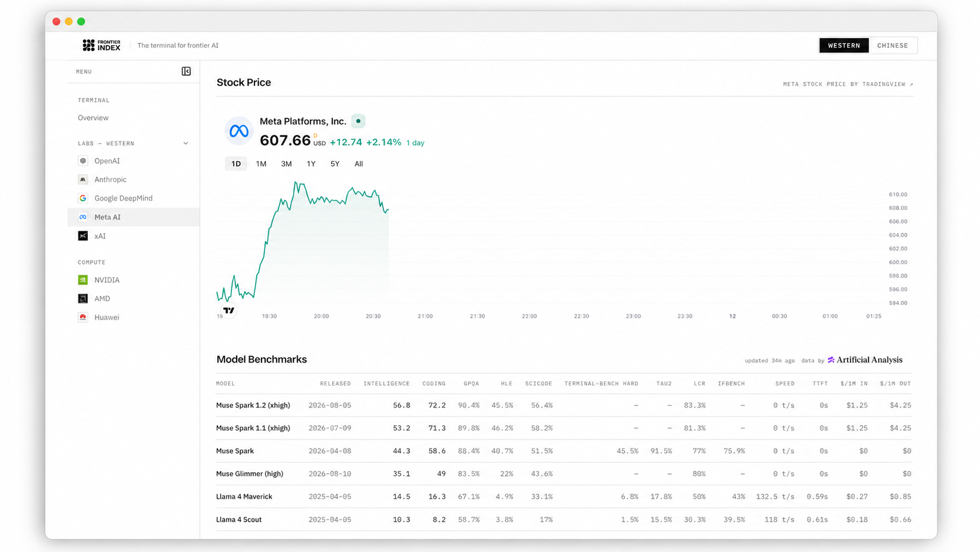Sort table by SciCode column header
Viewport: 980px width, 552px height.
(x=539, y=384)
